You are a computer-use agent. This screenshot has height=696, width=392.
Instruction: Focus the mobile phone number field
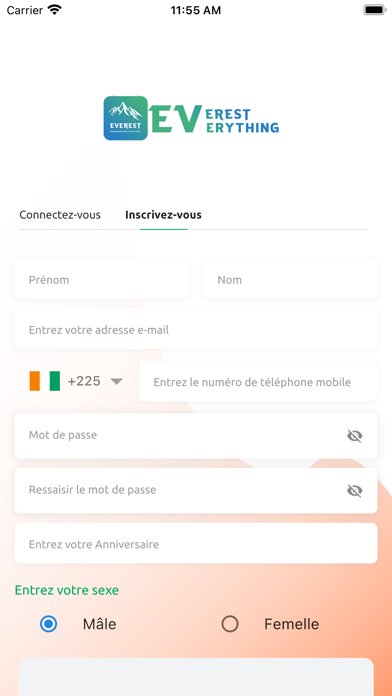point(258,381)
